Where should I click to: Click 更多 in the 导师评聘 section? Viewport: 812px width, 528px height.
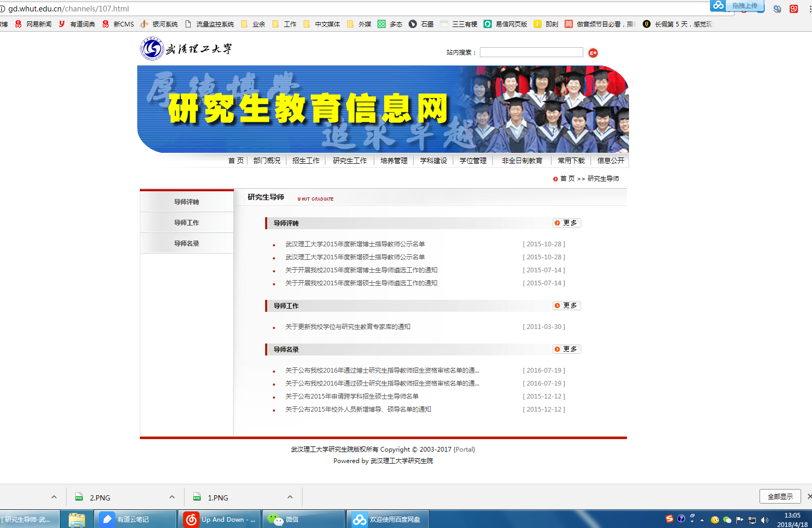point(567,223)
